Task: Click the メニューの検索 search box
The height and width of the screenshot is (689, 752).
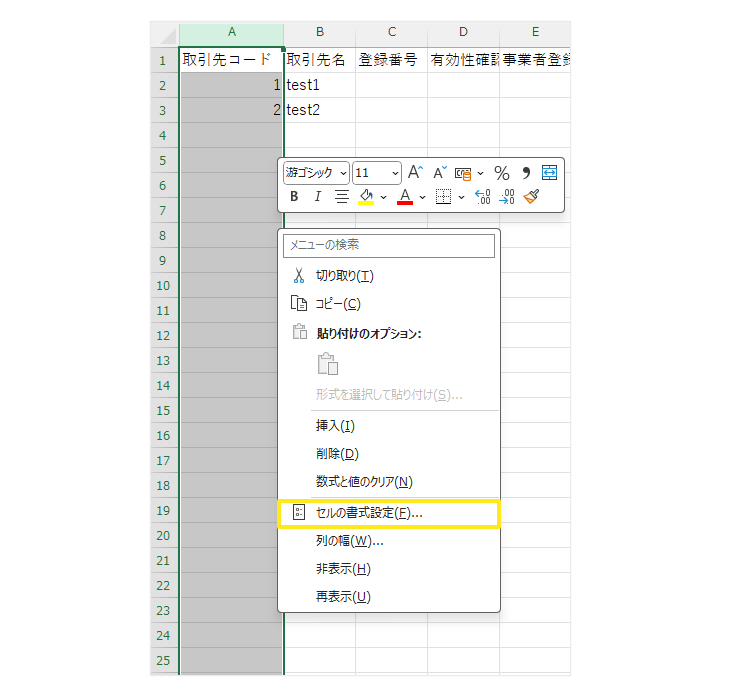Action: [x=389, y=245]
